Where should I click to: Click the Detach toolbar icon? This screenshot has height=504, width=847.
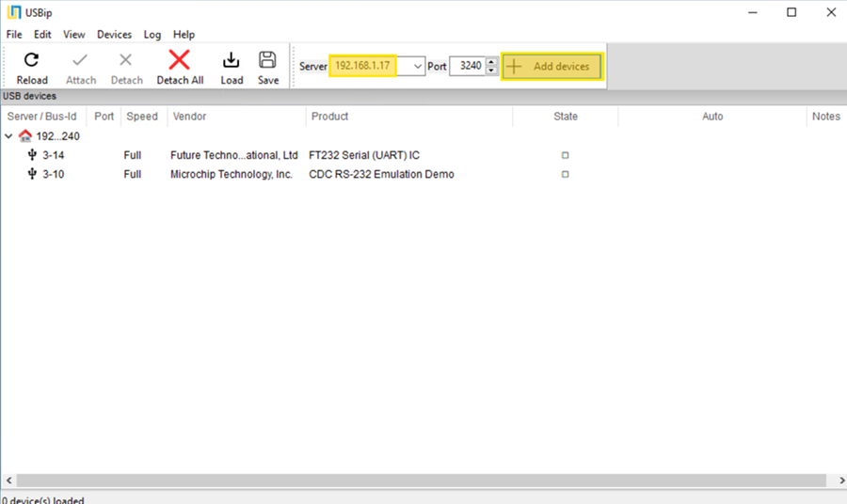(126, 61)
